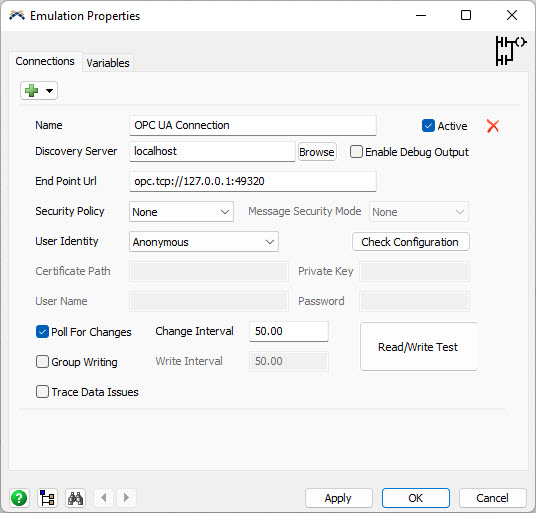Screen dimensions: 536x513
Task: Click the binoculars find icon
Action: click(x=76, y=498)
